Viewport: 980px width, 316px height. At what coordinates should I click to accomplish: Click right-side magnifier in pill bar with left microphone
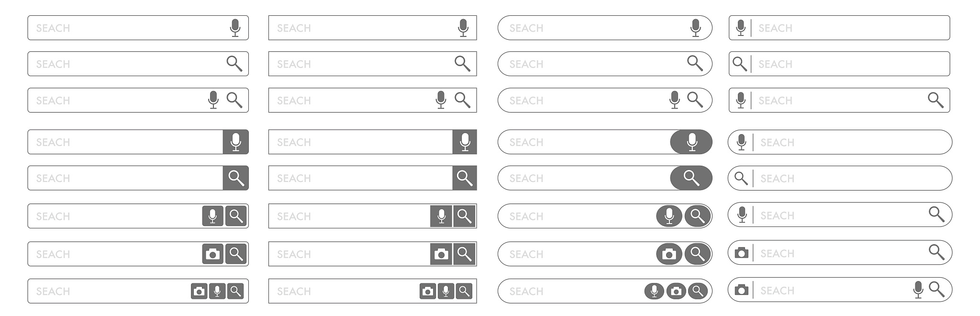point(936,214)
